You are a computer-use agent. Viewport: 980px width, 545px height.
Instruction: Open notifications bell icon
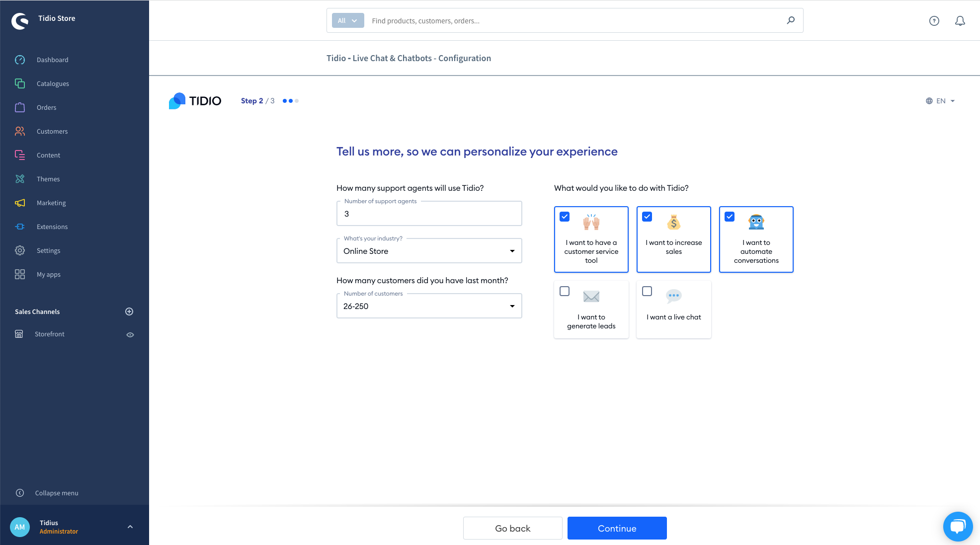(960, 21)
